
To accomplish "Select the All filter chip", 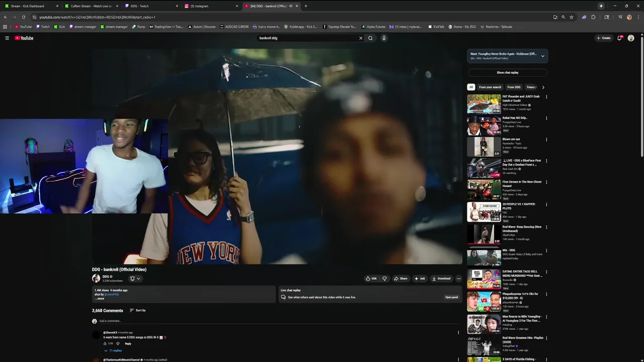I will pyautogui.click(x=471, y=87).
